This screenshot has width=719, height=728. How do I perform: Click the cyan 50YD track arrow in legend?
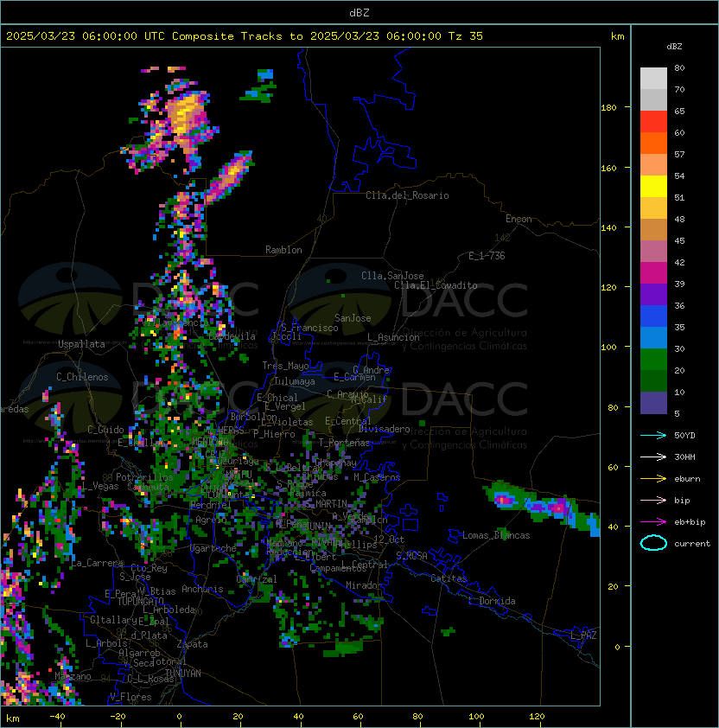(x=653, y=435)
